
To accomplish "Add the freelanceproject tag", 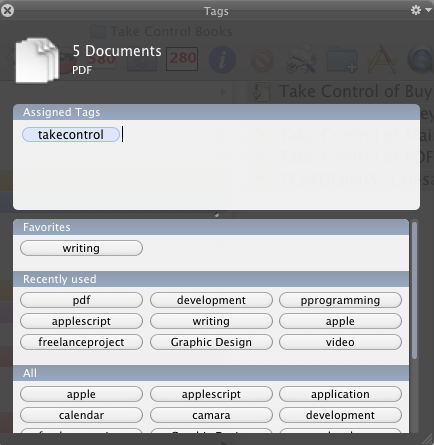I will click(81, 342).
